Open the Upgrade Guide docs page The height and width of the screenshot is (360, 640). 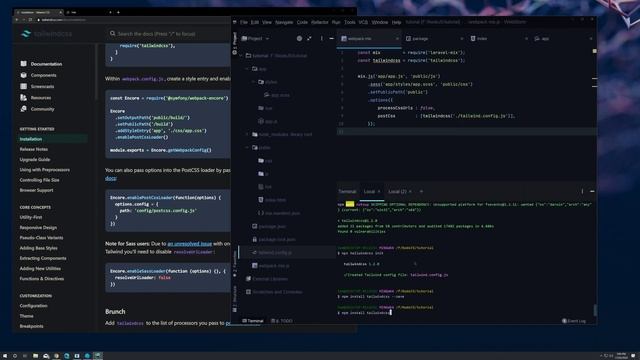point(35,160)
